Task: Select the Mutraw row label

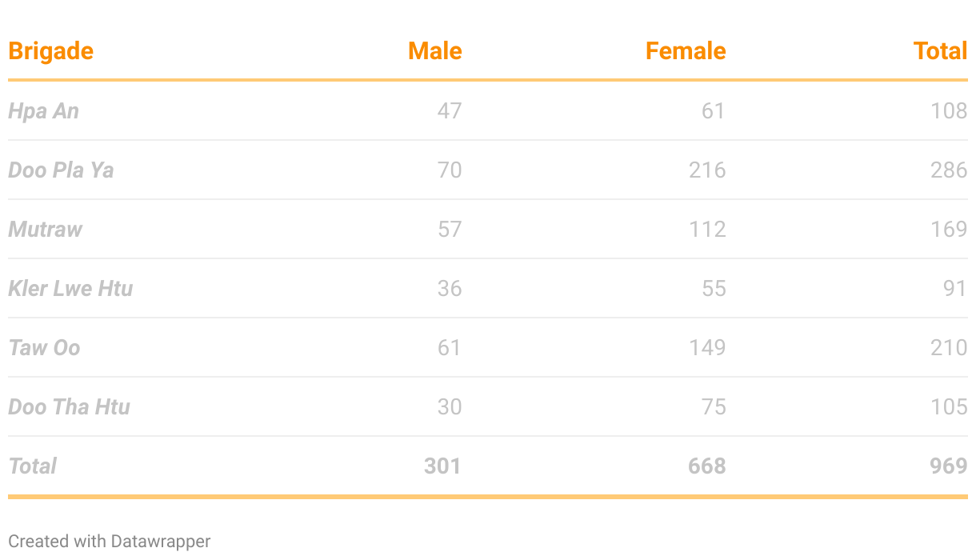Action: click(x=45, y=229)
